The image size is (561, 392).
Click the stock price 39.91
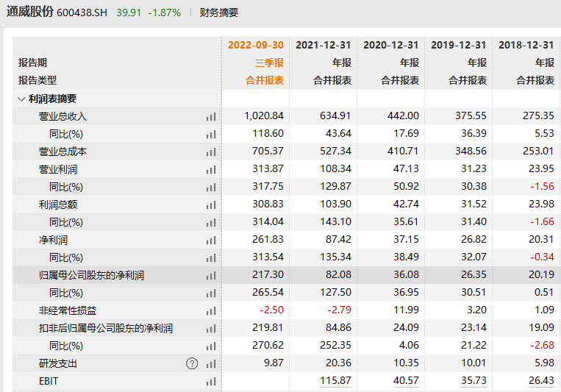(129, 13)
